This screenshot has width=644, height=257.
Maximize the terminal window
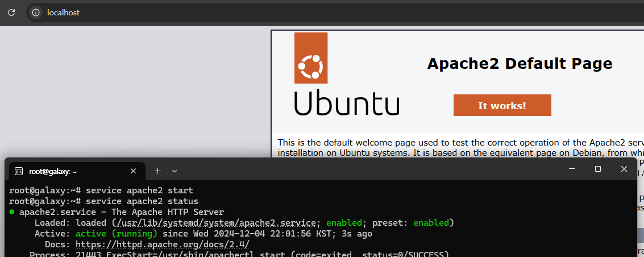pos(598,169)
